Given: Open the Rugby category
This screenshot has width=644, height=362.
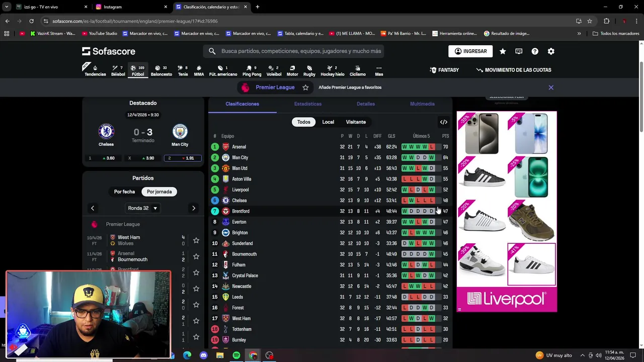Looking at the screenshot, I should [x=309, y=71].
